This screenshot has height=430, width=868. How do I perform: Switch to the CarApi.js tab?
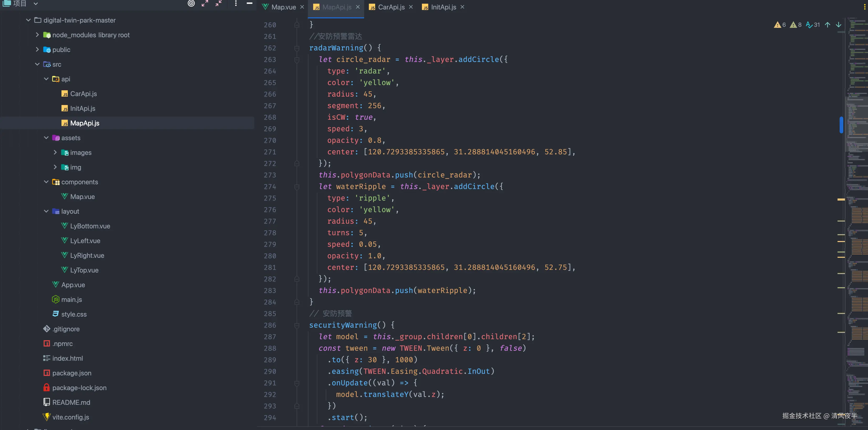click(x=391, y=7)
